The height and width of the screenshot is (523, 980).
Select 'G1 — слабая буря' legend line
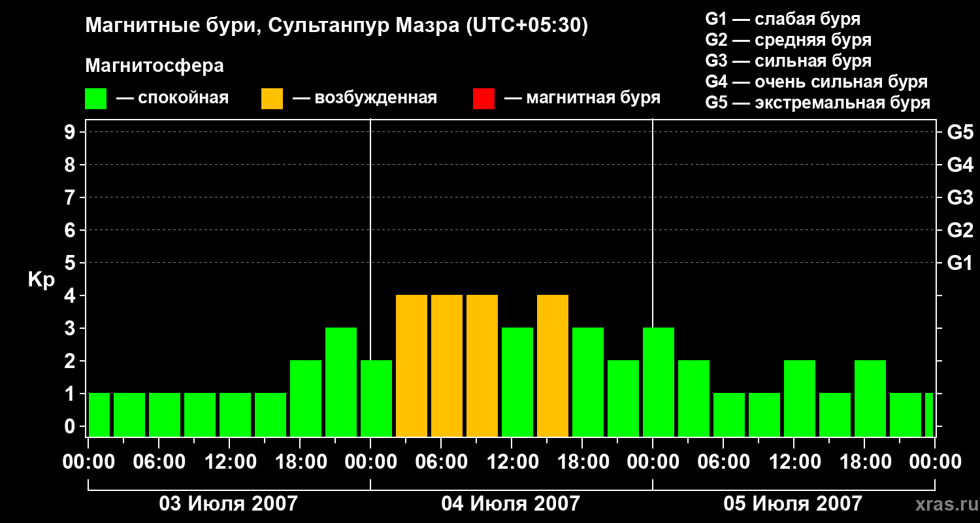pos(783,19)
